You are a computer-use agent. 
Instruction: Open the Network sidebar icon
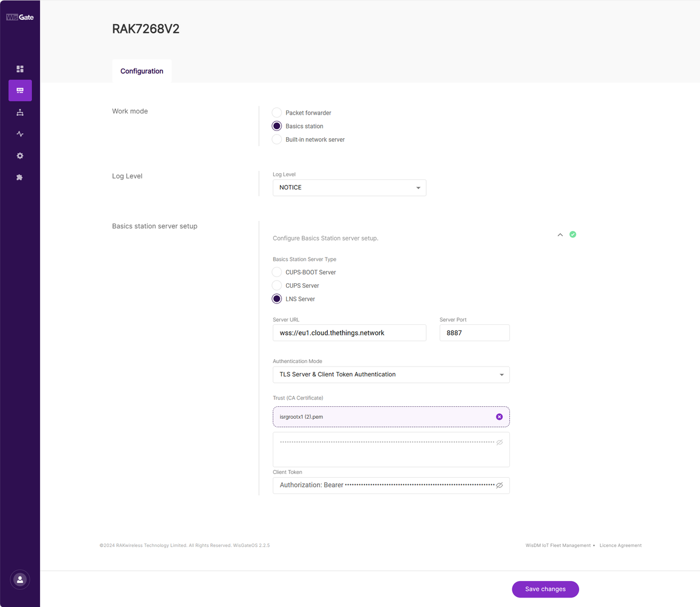point(20,112)
